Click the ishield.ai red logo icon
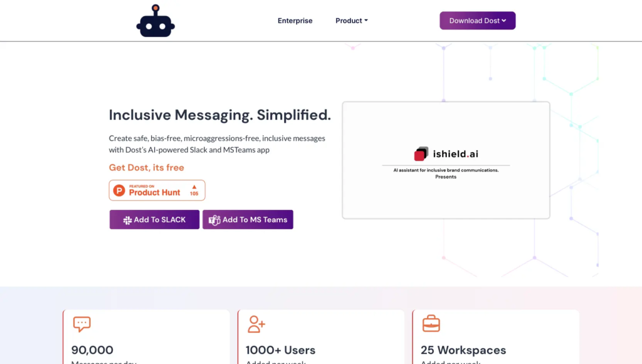 click(421, 153)
